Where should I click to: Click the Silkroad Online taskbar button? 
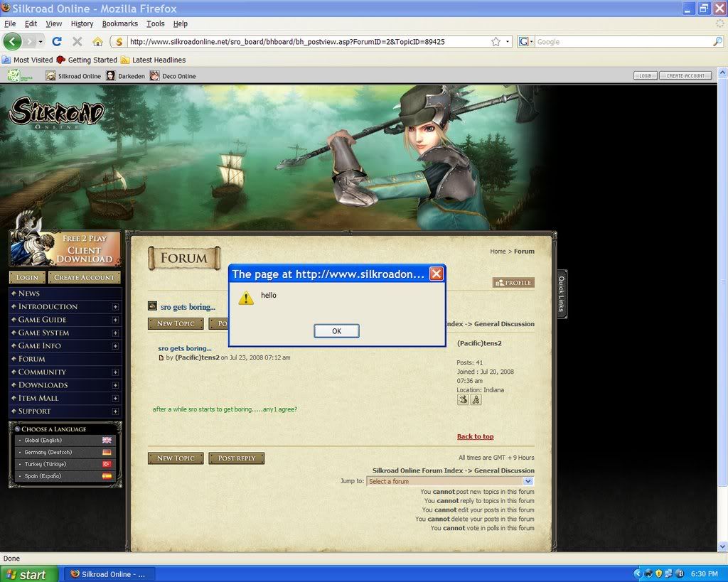(x=108, y=574)
